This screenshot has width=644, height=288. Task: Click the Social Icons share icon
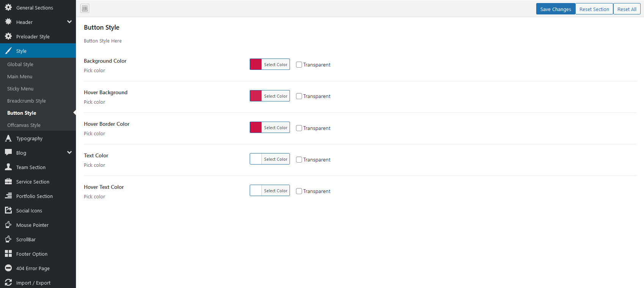click(8, 210)
